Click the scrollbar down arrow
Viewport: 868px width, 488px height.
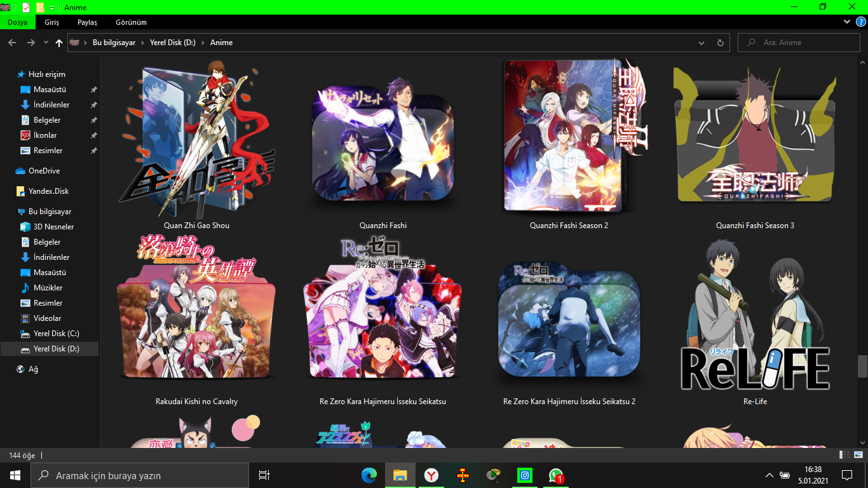(x=862, y=442)
